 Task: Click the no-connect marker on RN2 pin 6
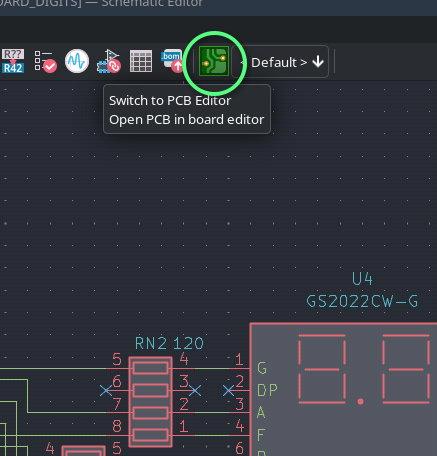point(106,390)
